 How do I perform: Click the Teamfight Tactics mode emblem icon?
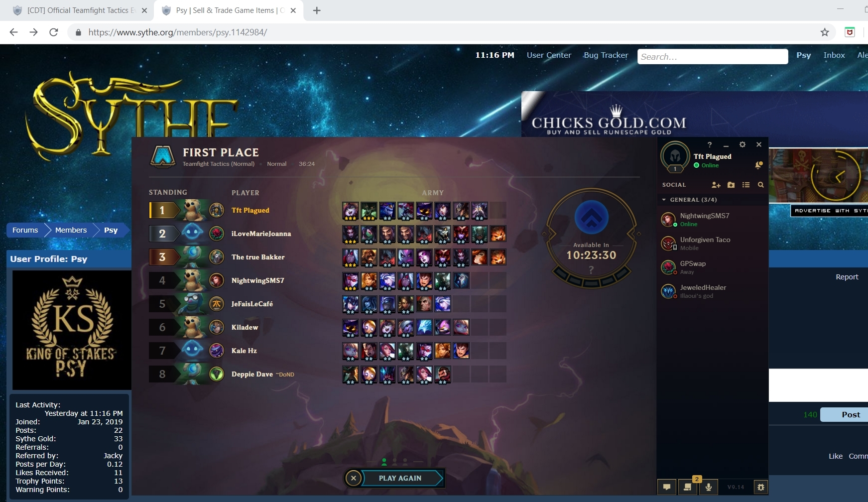(x=163, y=157)
